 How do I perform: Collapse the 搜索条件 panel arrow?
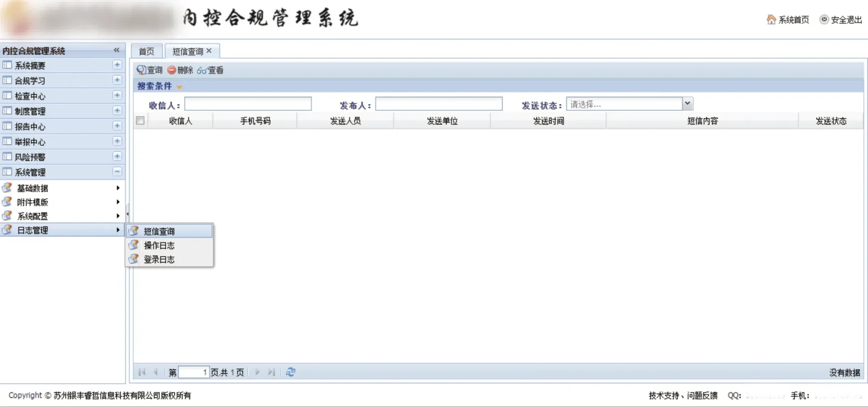[x=179, y=87]
